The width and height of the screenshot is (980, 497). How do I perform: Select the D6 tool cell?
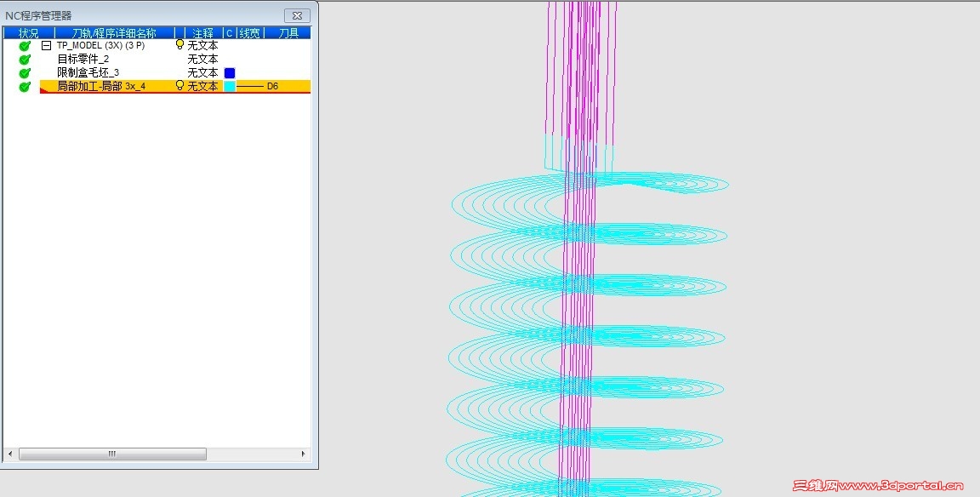pyautogui.click(x=272, y=86)
